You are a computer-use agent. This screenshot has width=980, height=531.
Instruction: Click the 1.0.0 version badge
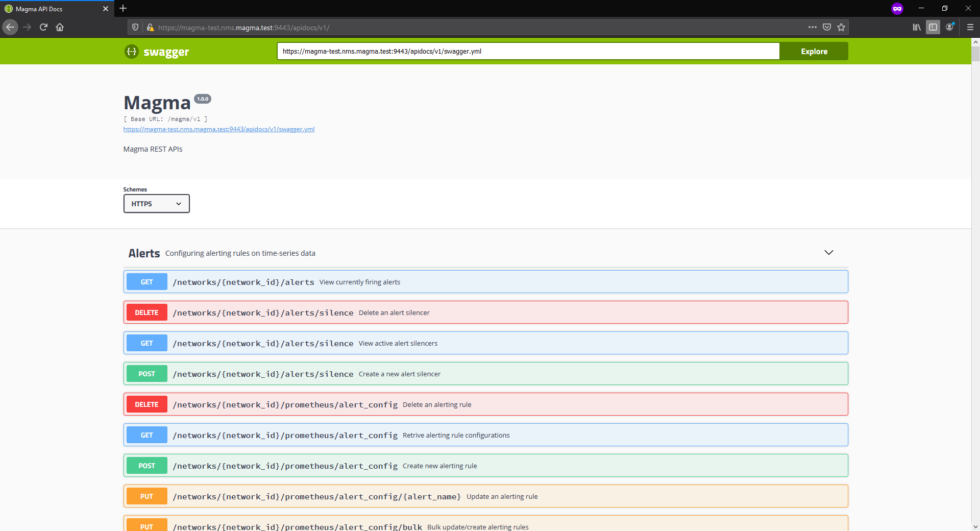(x=203, y=99)
